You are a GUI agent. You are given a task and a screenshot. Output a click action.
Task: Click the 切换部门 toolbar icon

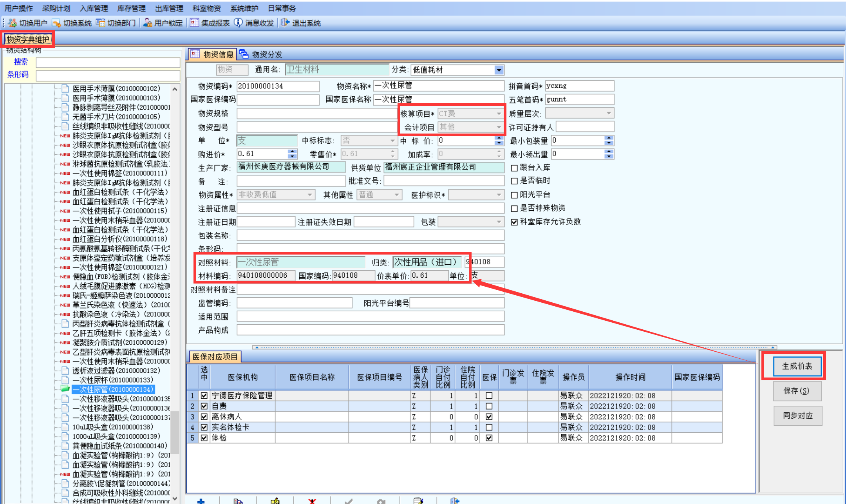coord(101,23)
